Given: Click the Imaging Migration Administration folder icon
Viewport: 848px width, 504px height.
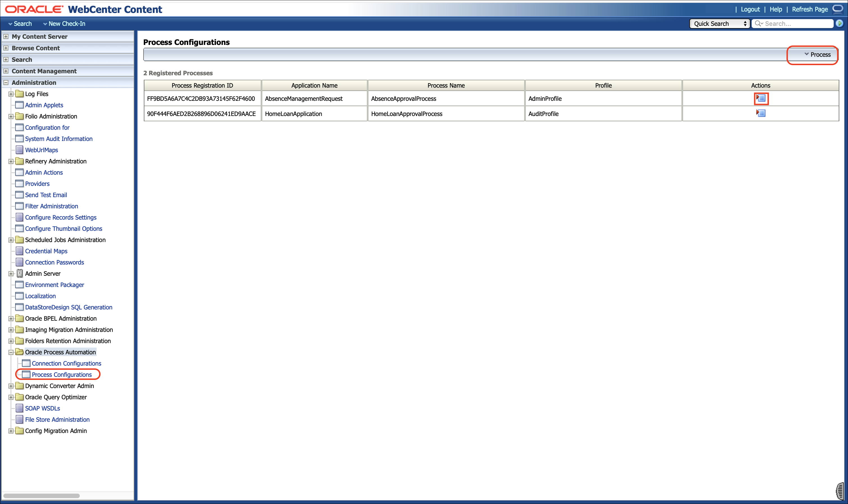Looking at the screenshot, I should tap(20, 329).
